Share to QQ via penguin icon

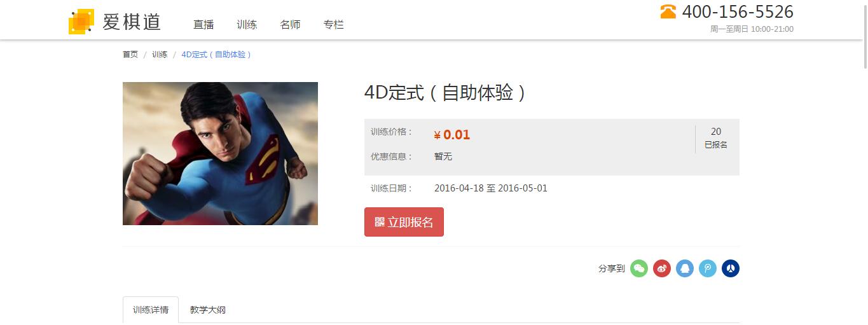(x=685, y=268)
